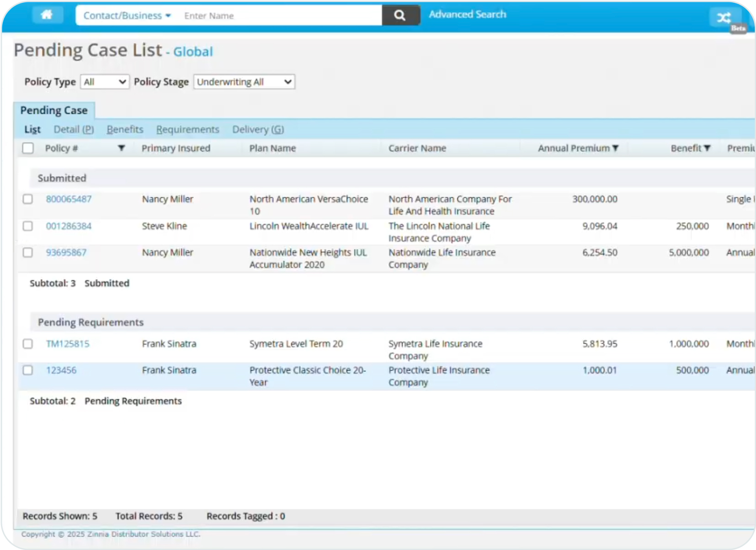Toggle the select-all header checkbox
756x550 pixels.
(x=28, y=148)
